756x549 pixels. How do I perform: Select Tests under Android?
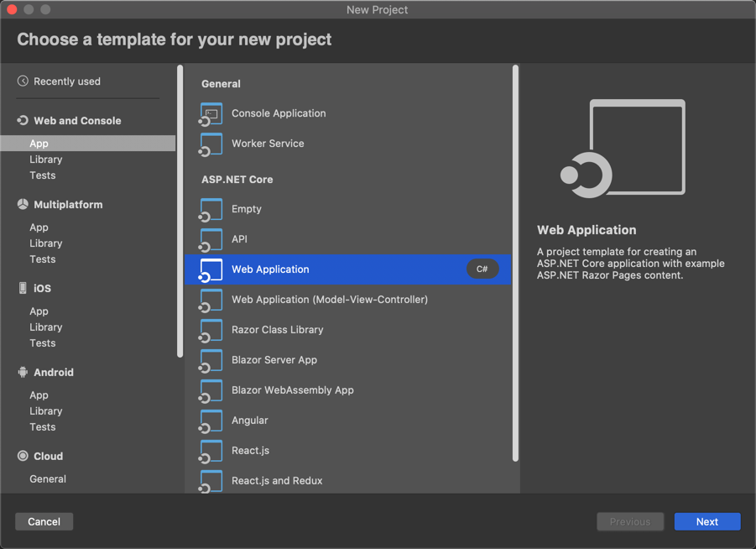tap(43, 426)
